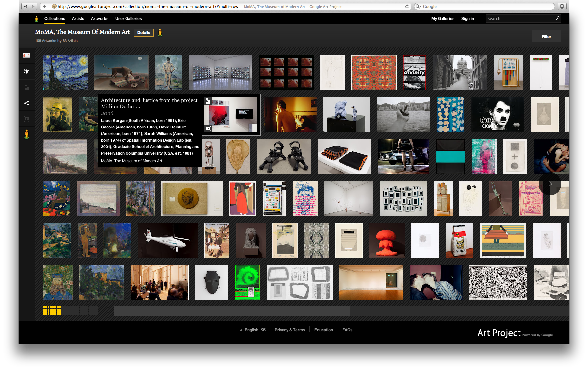This screenshot has width=588, height=370.
Task: Advance artworks with the right arrow control
Action: [550, 184]
